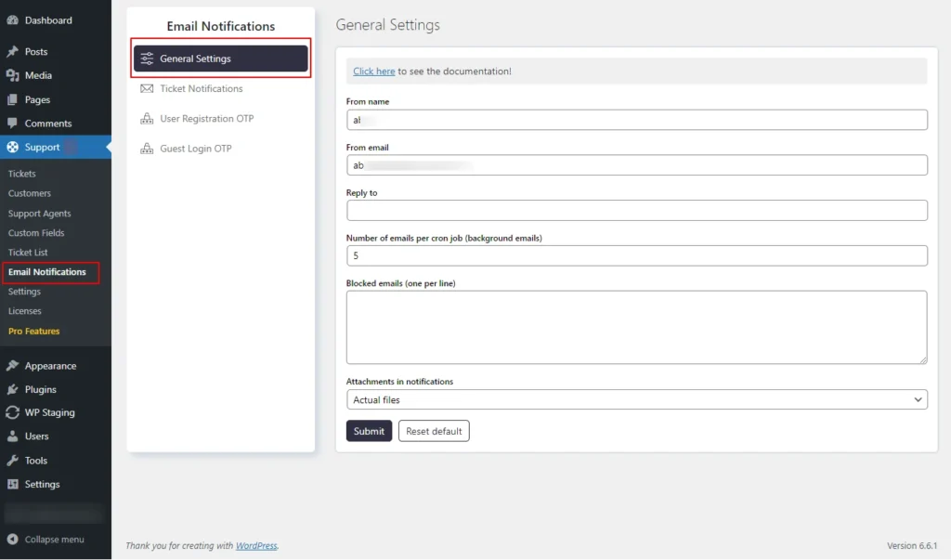
Task: Open the Pro Features menu entry
Action: pos(34,331)
